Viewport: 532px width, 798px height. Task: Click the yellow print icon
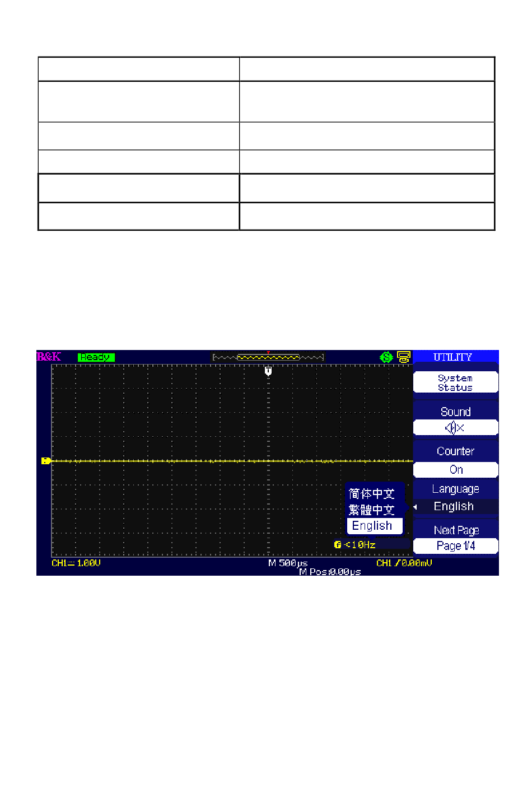point(404,357)
